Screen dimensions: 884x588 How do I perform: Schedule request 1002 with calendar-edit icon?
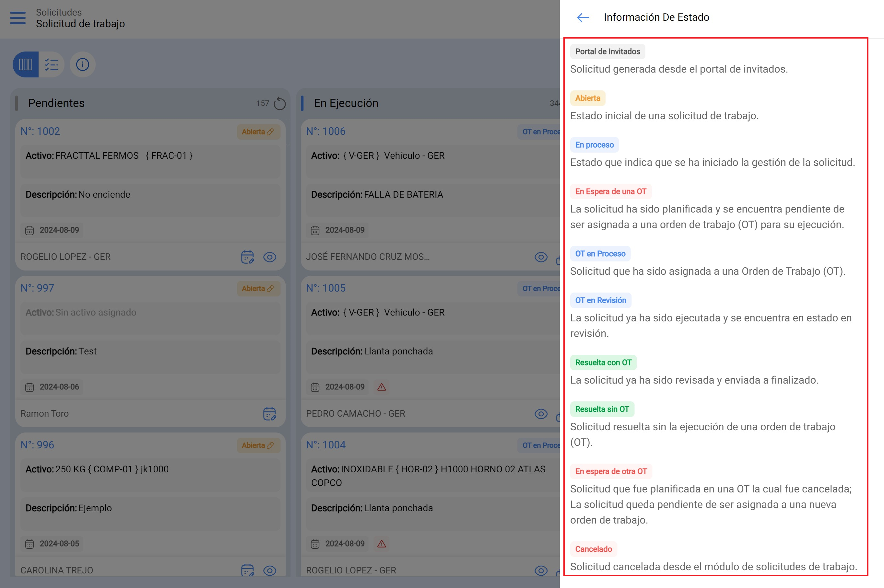pyautogui.click(x=247, y=257)
